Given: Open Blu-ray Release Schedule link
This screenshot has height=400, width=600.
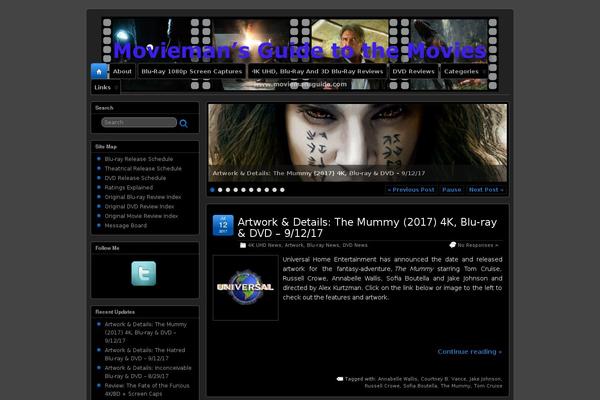Looking at the screenshot, I should [139, 159].
